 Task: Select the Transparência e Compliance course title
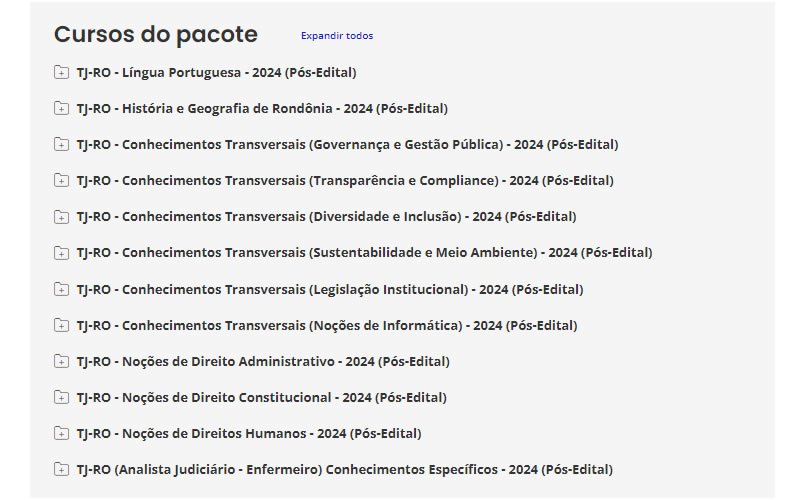pos(345,180)
